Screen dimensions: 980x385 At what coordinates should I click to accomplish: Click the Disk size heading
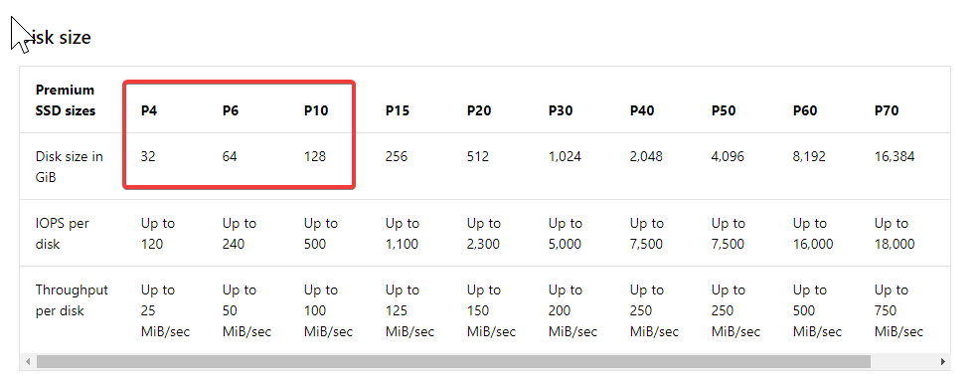53,38
